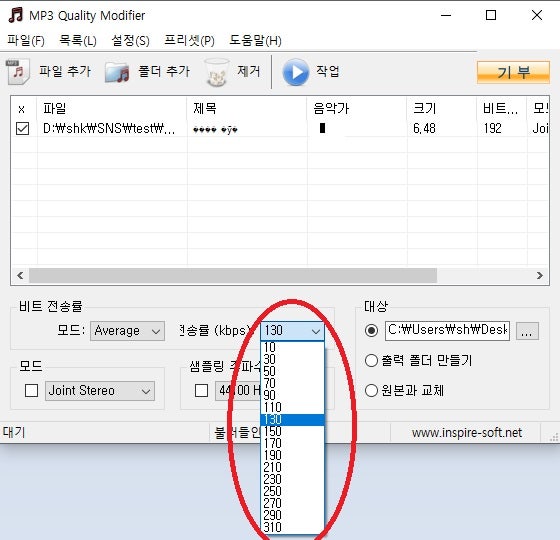Click the horizontal scrollbar of file list
The width and height of the screenshot is (560, 540).
pos(233,276)
